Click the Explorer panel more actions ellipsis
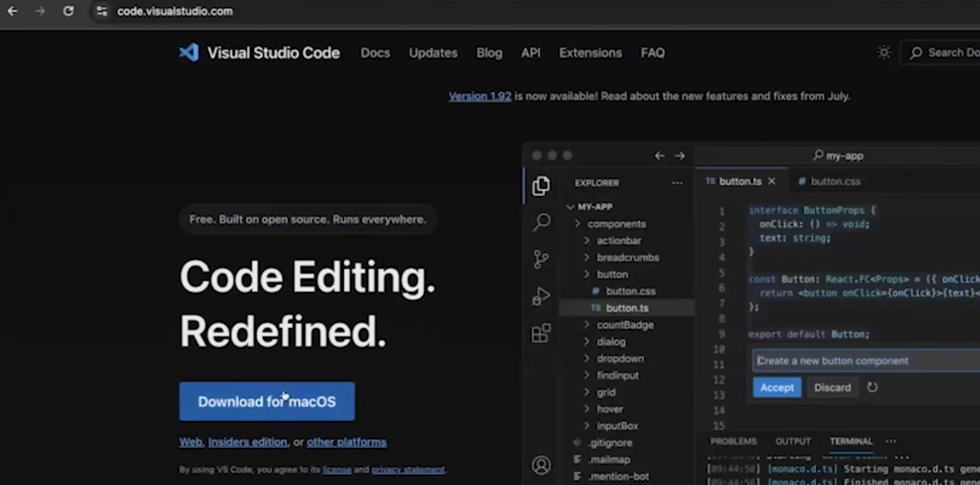Screen dimensions: 980x485 (x=677, y=182)
